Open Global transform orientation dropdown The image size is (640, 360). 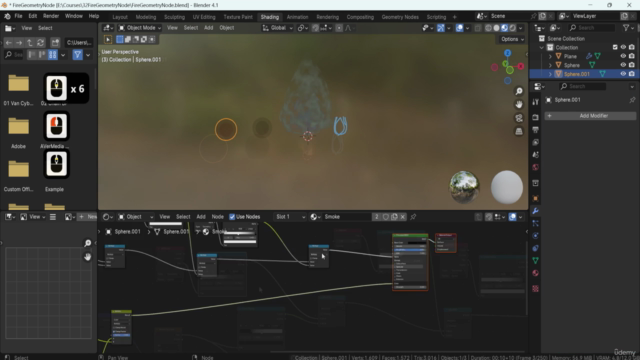click(x=278, y=28)
